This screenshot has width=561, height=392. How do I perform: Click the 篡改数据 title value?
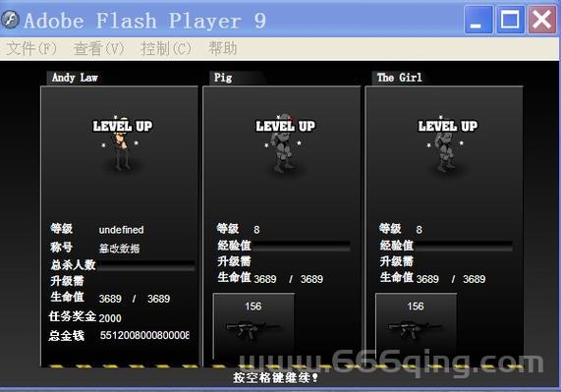tap(119, 249)
